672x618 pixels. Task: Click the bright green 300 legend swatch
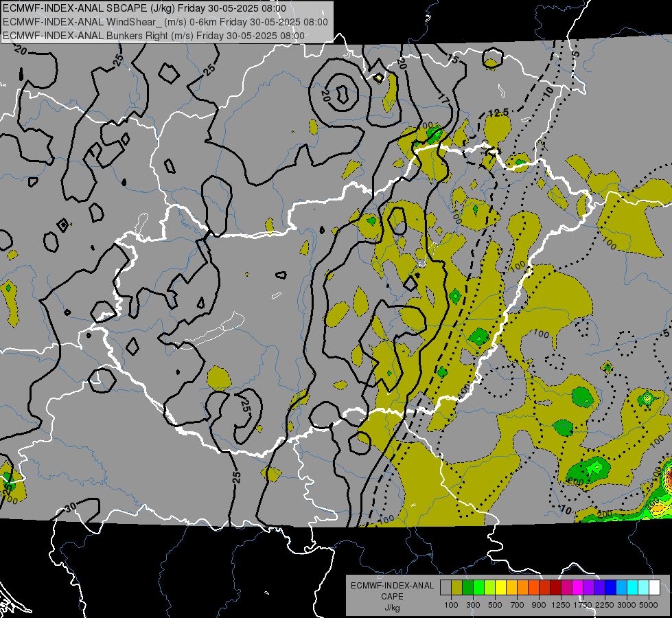coord(478,587)
